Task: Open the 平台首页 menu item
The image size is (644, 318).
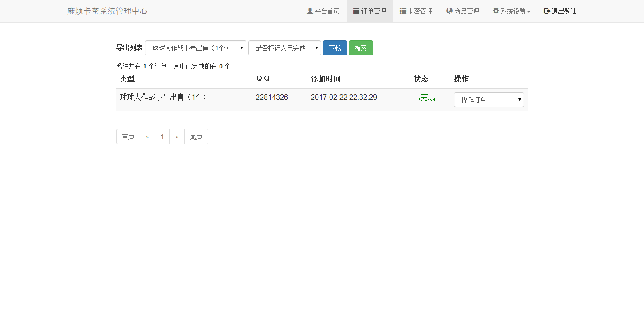Action: tap(323, 11)
